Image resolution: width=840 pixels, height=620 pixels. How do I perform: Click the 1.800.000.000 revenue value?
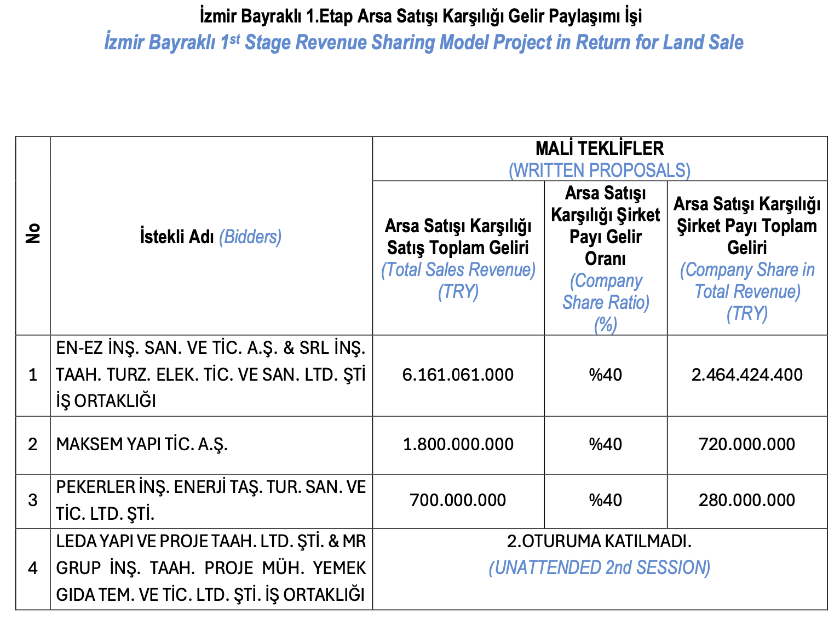point(458,444)
